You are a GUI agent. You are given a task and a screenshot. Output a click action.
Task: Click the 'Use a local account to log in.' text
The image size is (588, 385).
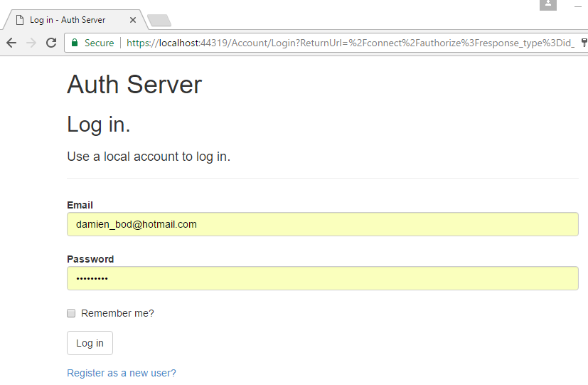click(x=149, y=157)
